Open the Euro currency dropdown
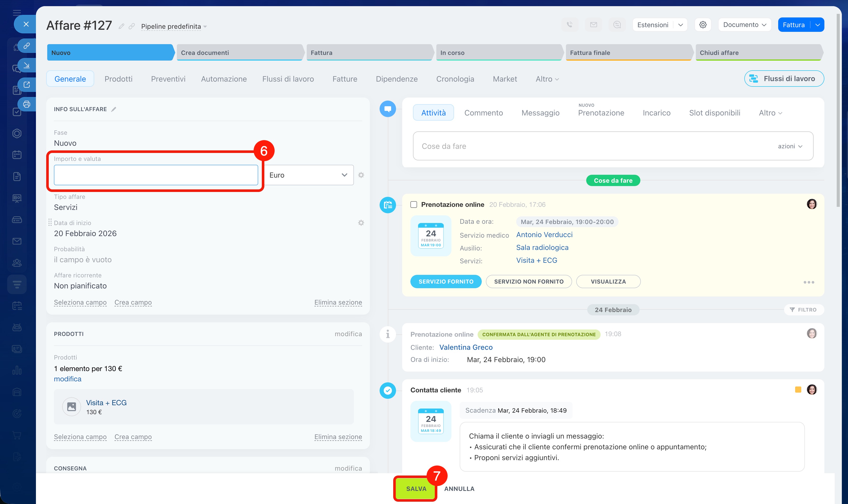 (x=308, y=175)
